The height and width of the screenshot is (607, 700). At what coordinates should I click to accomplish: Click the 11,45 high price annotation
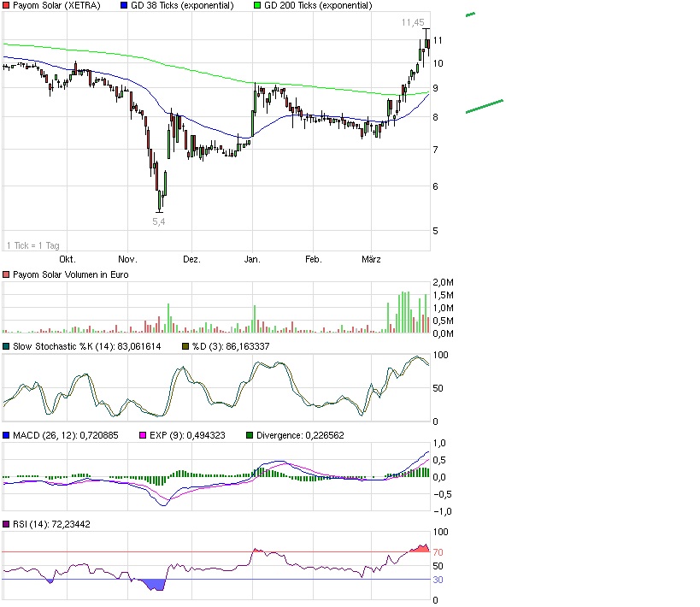(414, 22)
